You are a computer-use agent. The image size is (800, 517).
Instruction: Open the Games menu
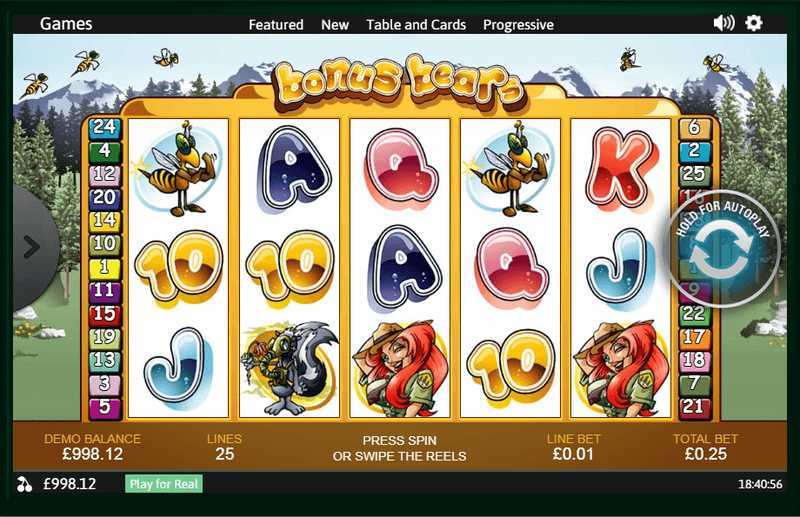[x=66, y=23]
